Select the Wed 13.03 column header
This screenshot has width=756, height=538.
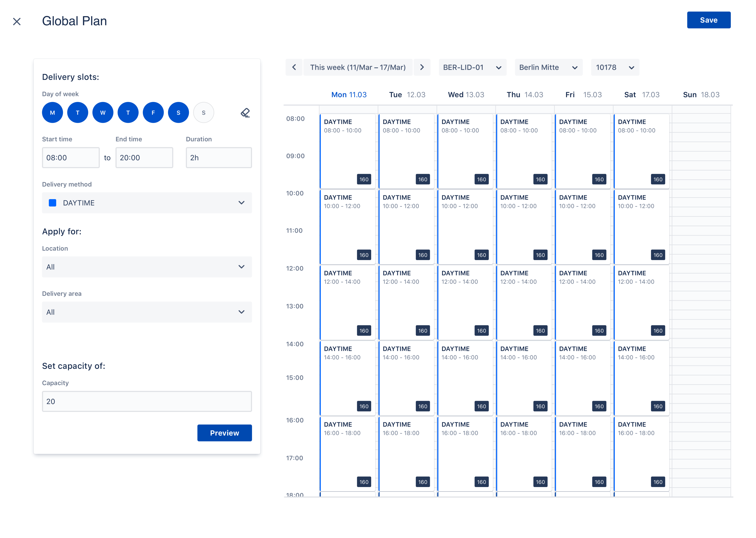pos(466,95)
